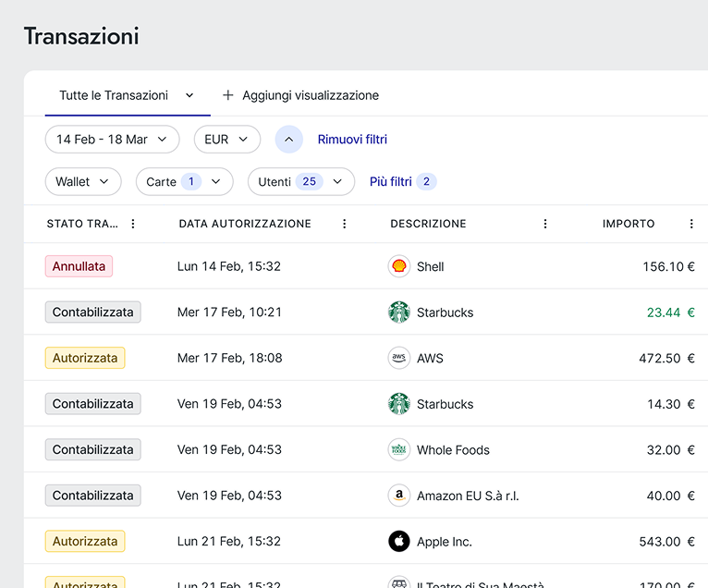Viewport: 708px width, 588px height.
Task: Select the Tutte le Transazioni tab
Action: (127, 95)
